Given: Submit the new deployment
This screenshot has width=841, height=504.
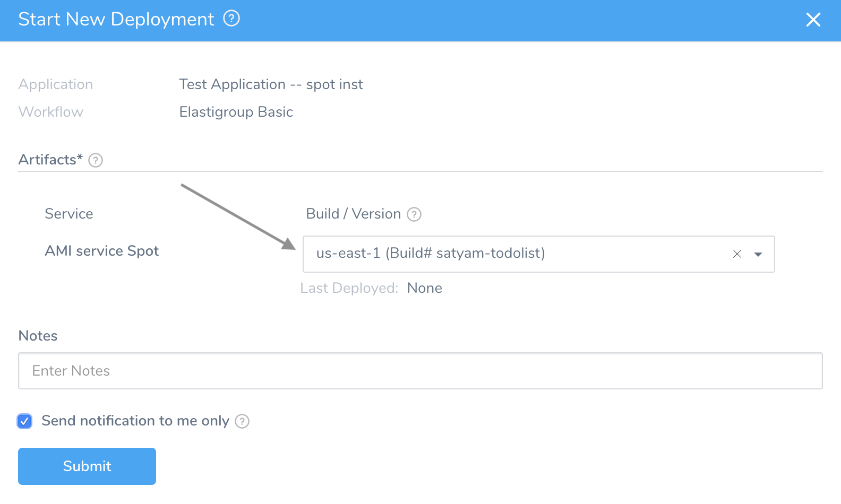Looking at the screenshot, I should click(x=87, y=466).
